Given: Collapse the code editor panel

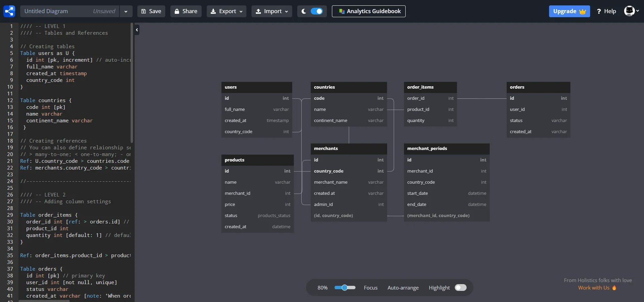Looking at the screenshot, I should (x=137, y=30).
